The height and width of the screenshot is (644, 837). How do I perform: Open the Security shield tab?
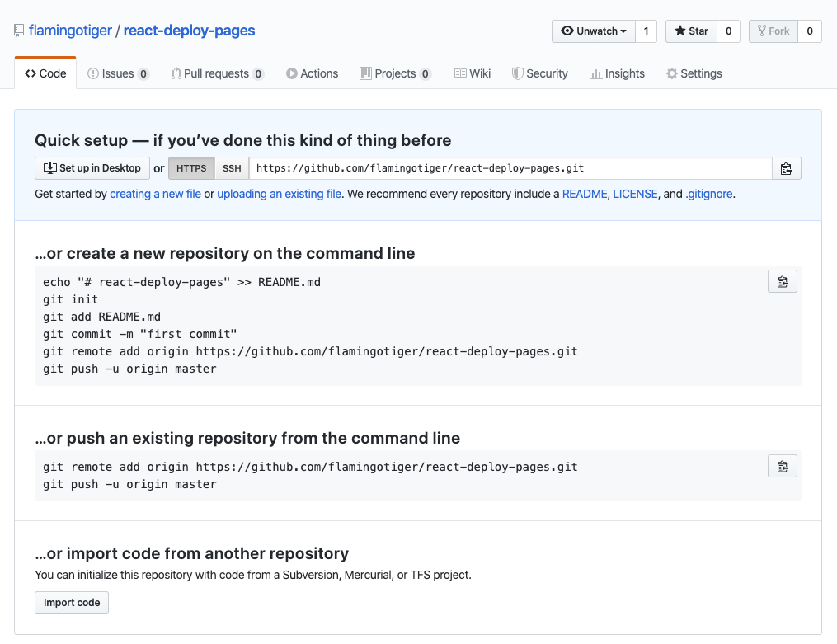tap(539, 73)
